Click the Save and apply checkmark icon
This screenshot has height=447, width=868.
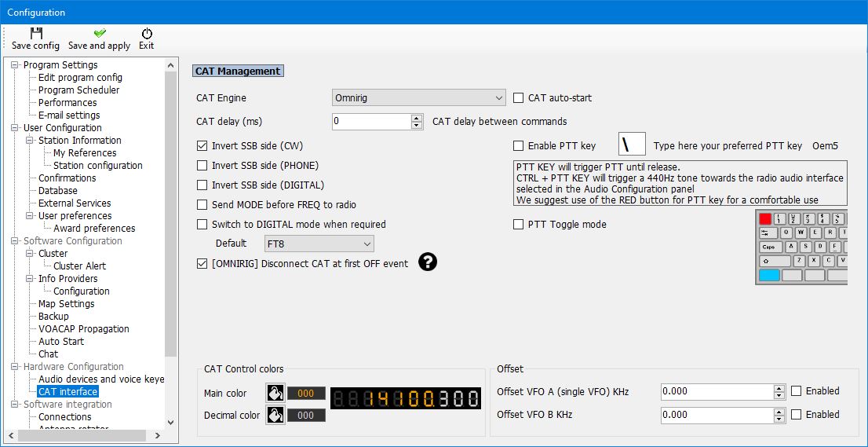(x=100, y=33)
